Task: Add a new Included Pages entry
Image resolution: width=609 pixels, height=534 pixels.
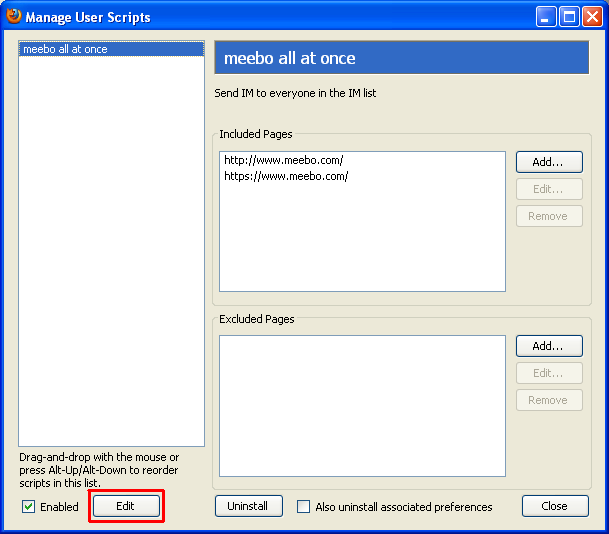Action: click(549, 162)
